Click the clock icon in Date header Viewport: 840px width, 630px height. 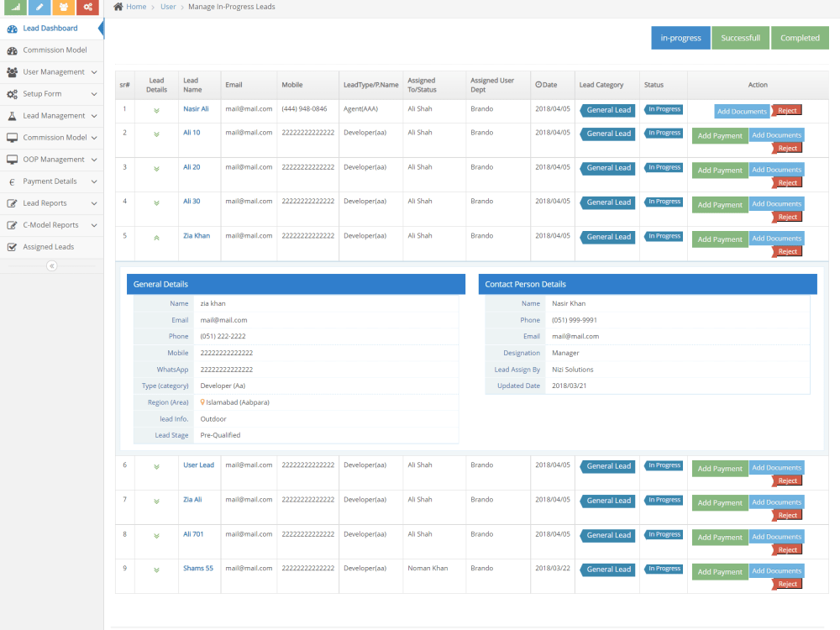[x=538, y=85]
